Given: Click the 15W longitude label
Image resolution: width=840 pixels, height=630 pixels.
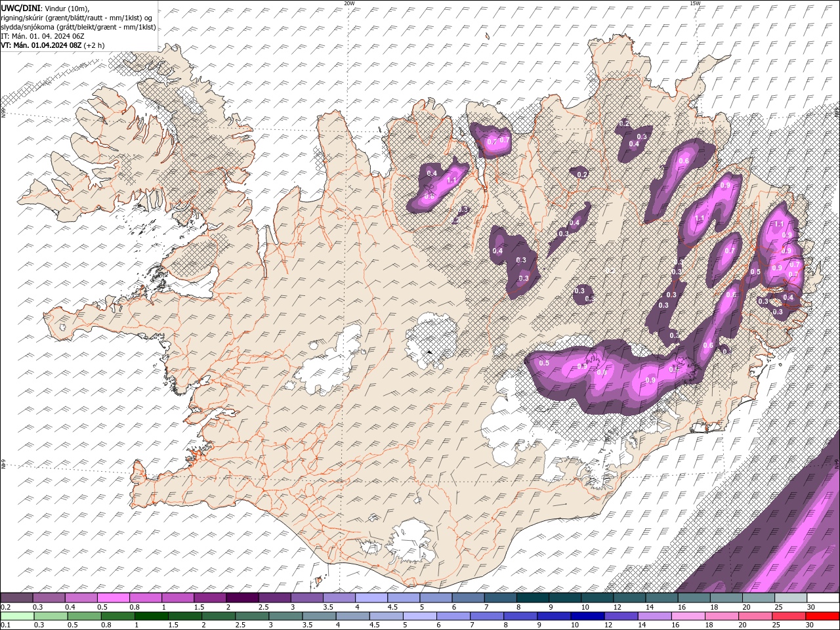Looking at the screenshot, I should [x=696, y=3].
